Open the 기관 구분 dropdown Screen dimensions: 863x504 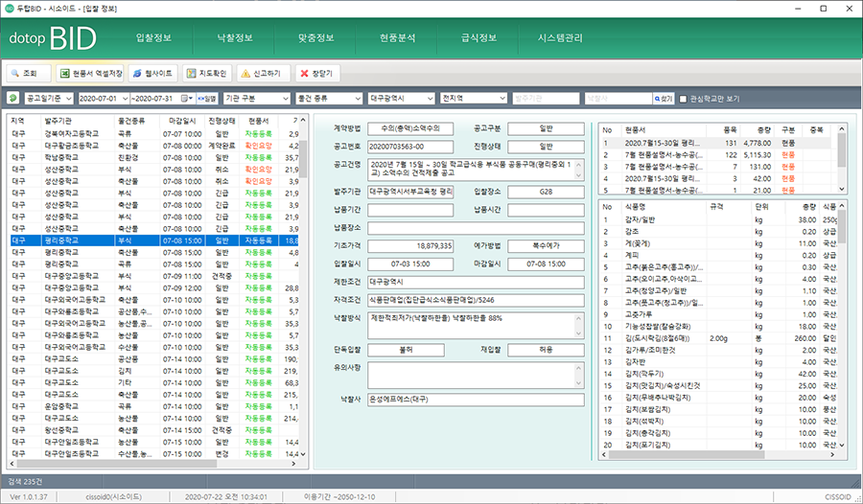[x=255, y=98]
